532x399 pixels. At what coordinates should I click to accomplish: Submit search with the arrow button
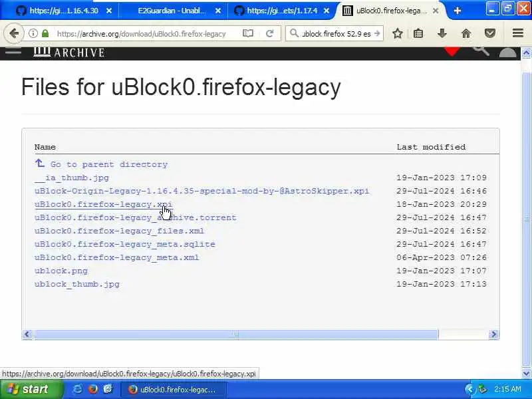coord(377,33)
